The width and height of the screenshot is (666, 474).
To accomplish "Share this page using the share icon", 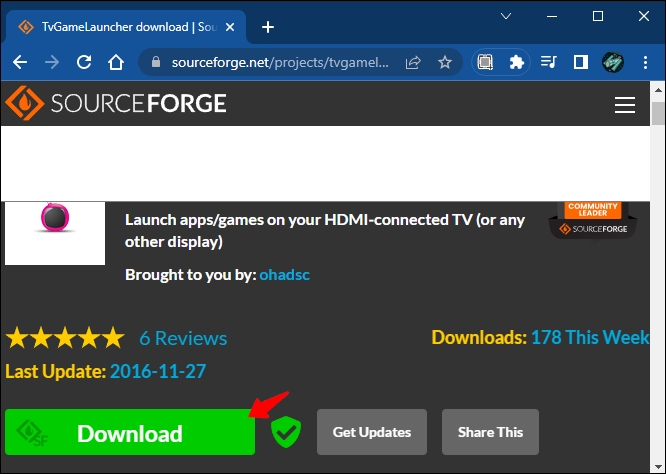I will click(x=413, y=62).
